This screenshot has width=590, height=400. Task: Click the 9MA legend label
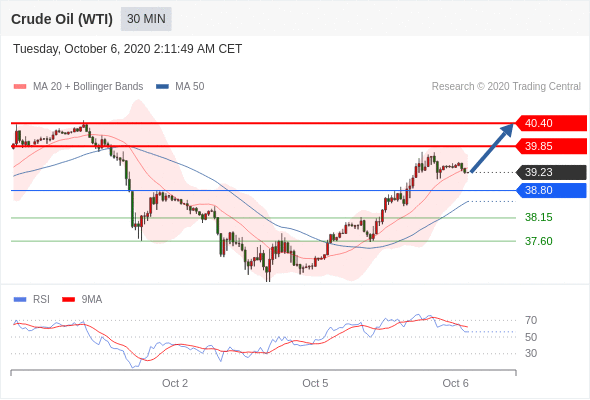tap(92, 300)
